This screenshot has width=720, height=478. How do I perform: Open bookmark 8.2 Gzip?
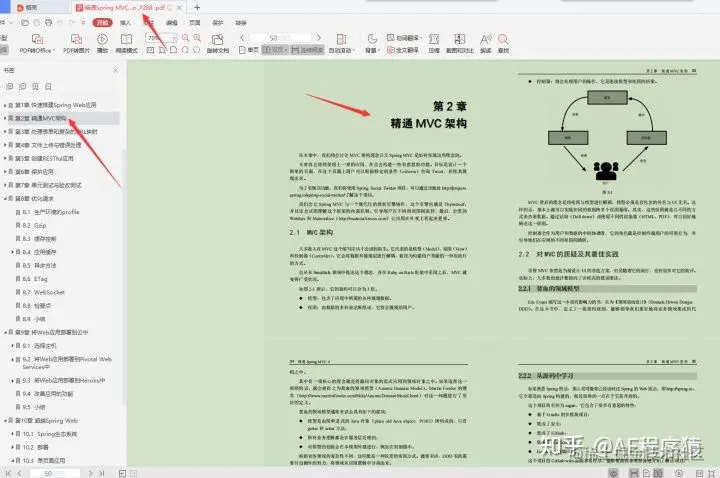34,225
